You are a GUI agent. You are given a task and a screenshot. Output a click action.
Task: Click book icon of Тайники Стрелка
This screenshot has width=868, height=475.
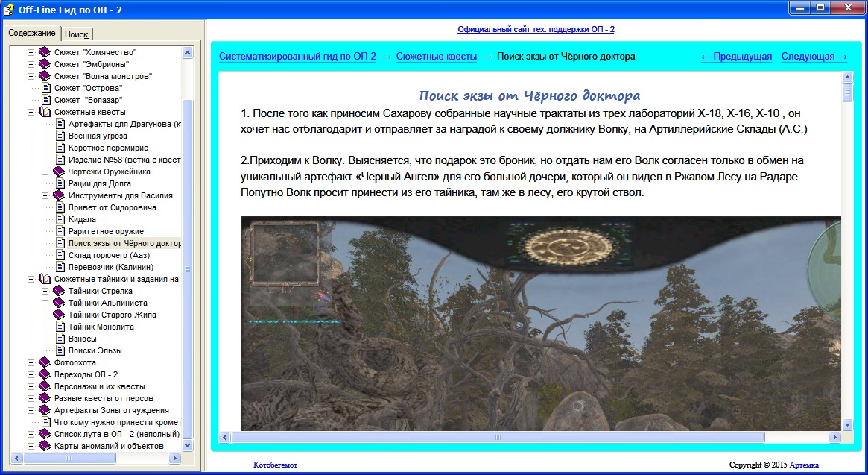tap(59, 290)
